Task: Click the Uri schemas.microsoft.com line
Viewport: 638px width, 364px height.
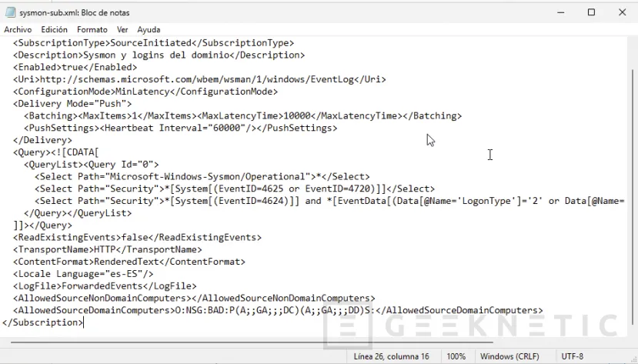Action: [x=199, y=80]
